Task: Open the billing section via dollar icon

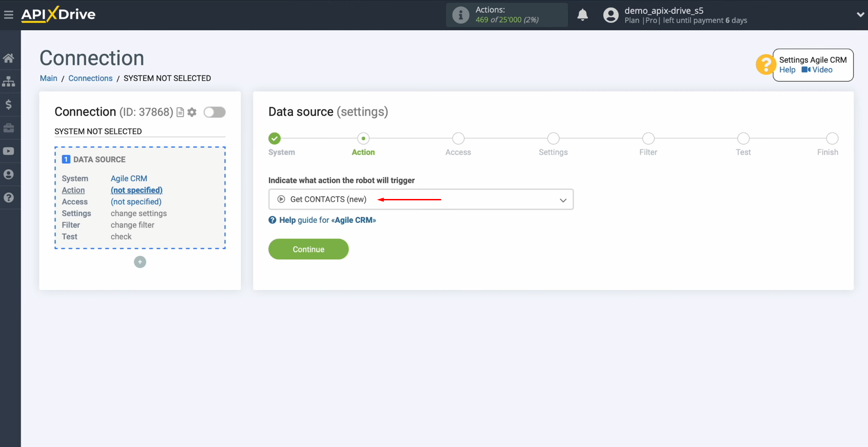Action: point(9,105)
